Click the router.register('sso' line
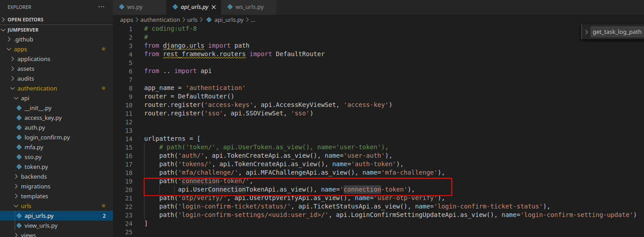644x237 pixels. (x=229, y=113)
